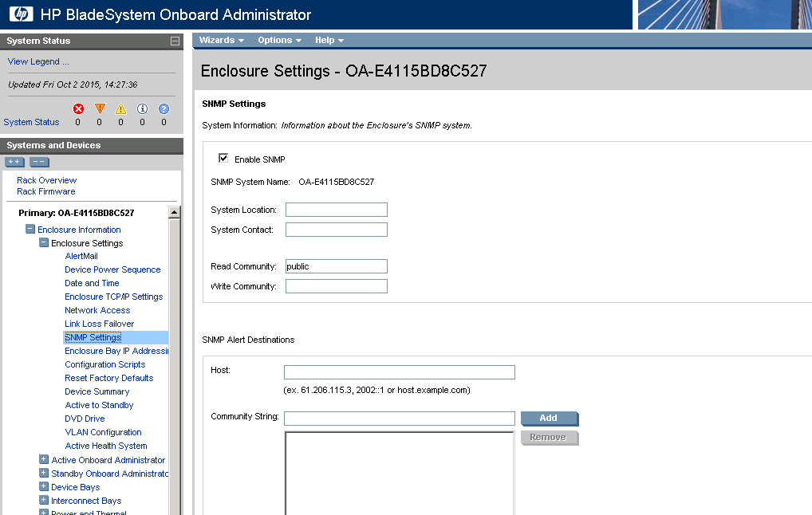The image size is (812, 515).
Task: Open the Device Summary page
Action: [97, 391]
